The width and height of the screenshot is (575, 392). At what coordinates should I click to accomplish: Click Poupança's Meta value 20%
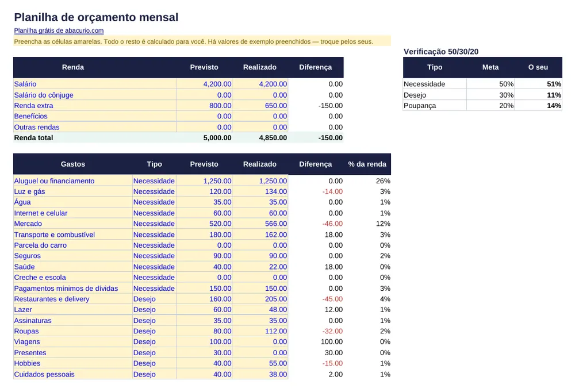click(506, 106)
